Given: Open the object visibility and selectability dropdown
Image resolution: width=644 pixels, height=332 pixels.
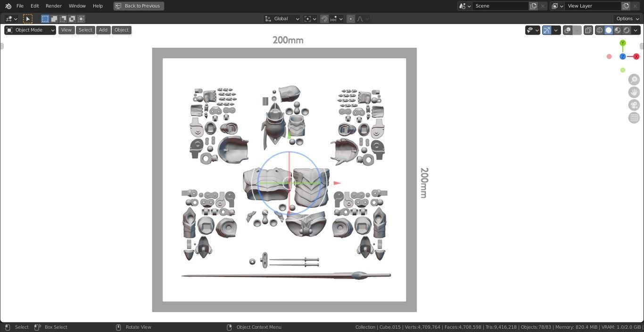Looking at the screenshot, I should coord(533,30).
